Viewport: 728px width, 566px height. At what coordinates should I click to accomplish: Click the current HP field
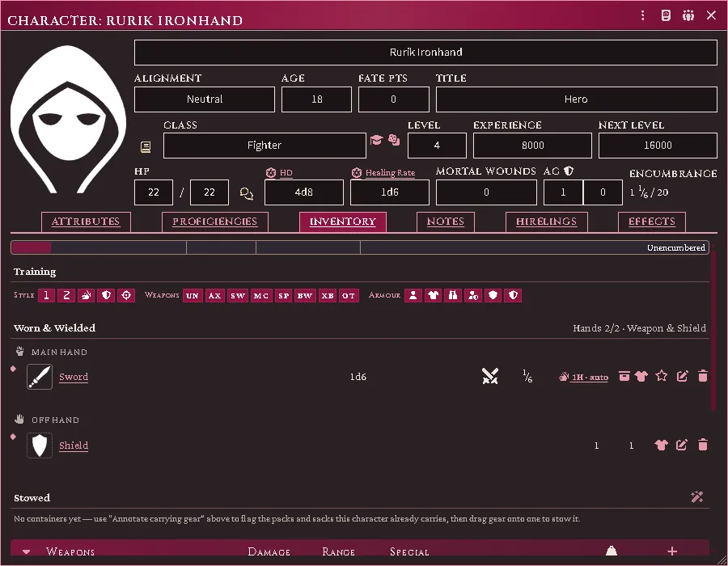[x=154, y=192]
